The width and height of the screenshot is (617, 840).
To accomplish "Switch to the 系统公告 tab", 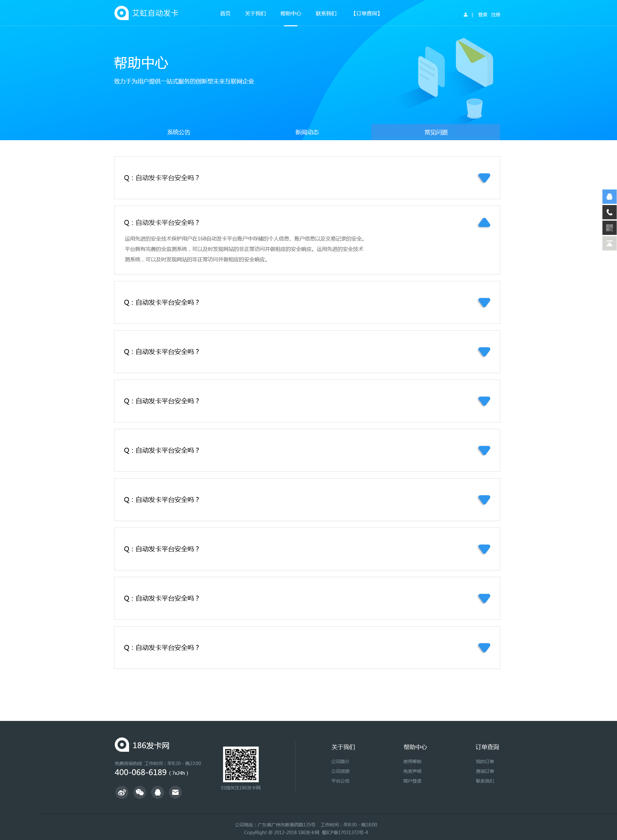I will [x=179, y=132].
